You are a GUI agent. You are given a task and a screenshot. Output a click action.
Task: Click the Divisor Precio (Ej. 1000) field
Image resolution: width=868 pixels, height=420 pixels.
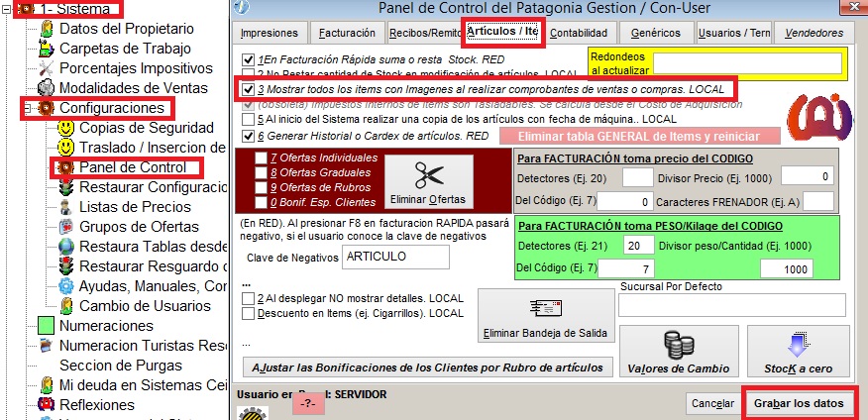[808, 177]
